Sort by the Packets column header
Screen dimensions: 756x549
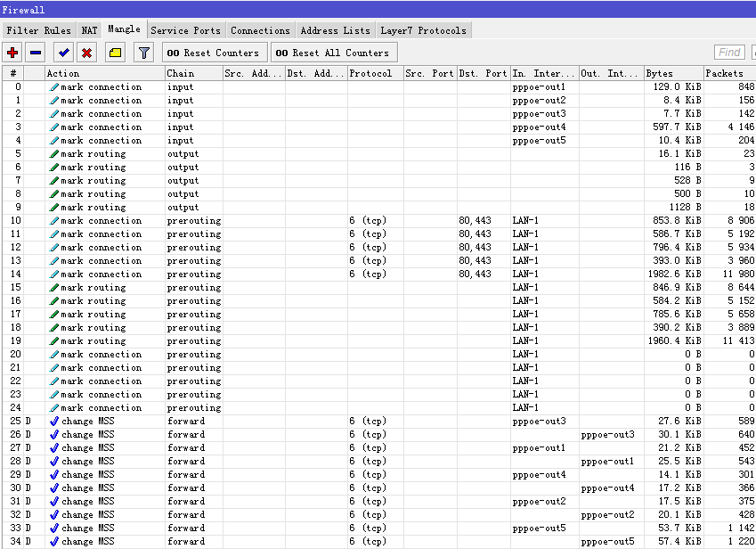pyautogui.click(x=729, y=73)
